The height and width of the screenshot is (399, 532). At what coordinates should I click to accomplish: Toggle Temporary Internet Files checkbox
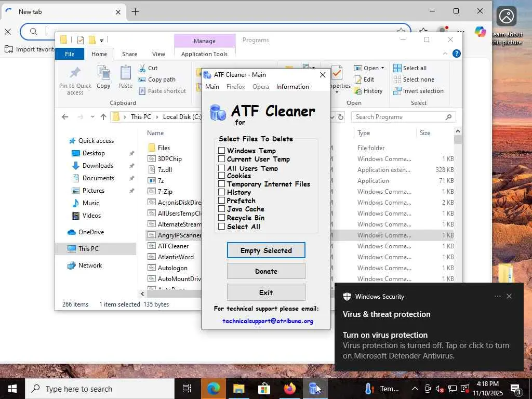coord(221,183)
